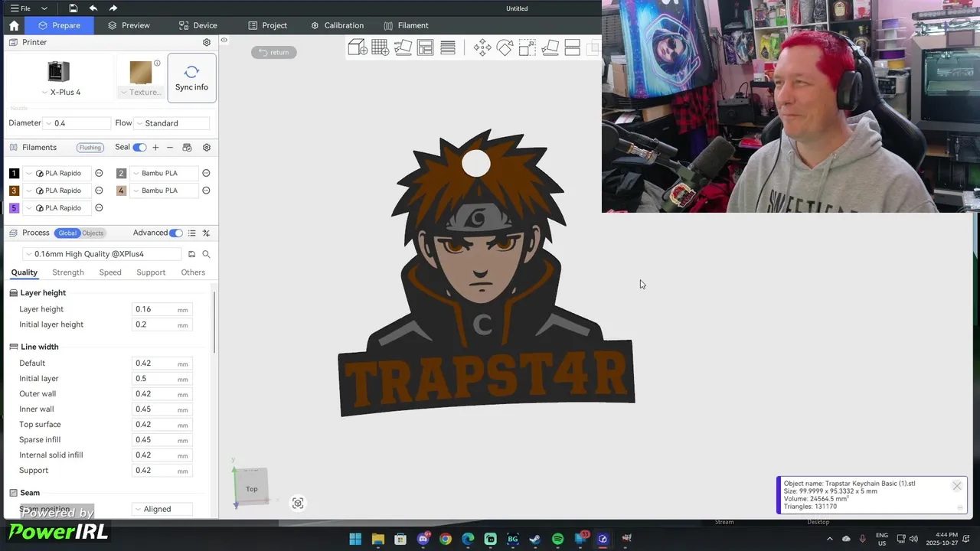
Task: Click the Add plate grid icon
Action: [x=381, y=47]
